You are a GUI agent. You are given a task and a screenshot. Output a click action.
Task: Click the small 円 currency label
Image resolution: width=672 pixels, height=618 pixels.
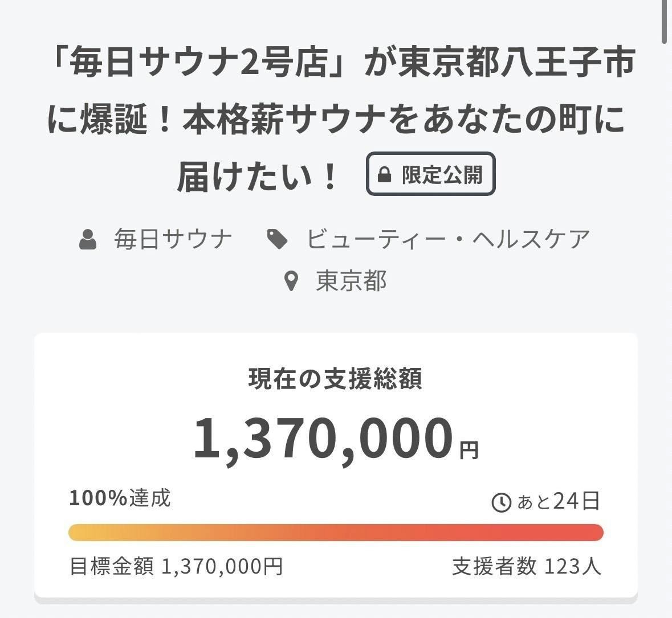click(470, 451)
